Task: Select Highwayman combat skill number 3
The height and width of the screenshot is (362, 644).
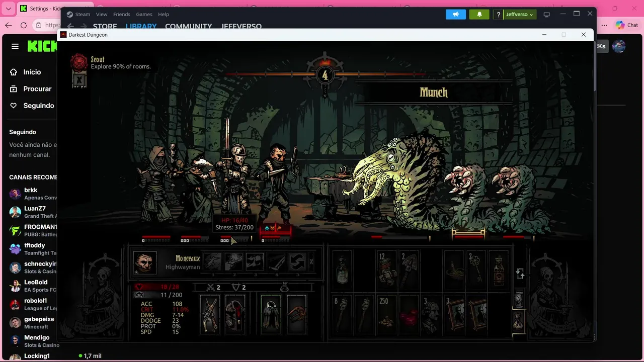Action: tap(255, 262)
